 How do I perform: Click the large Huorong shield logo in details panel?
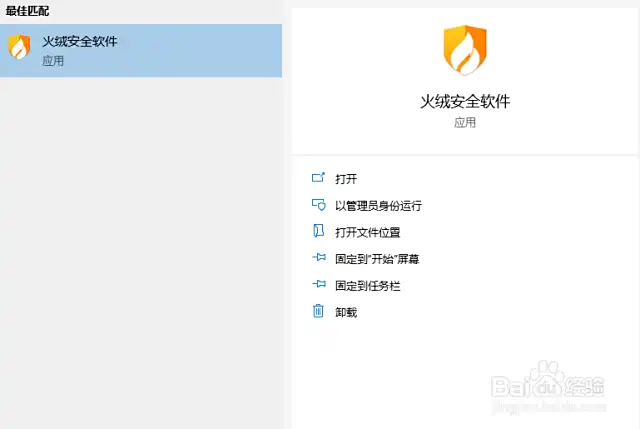tap(464, 52)
